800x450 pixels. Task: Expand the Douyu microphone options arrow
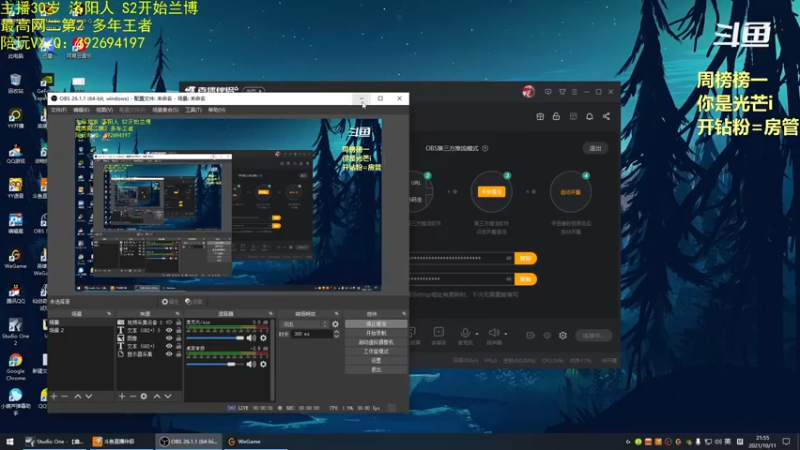click(x=477, y=334)
